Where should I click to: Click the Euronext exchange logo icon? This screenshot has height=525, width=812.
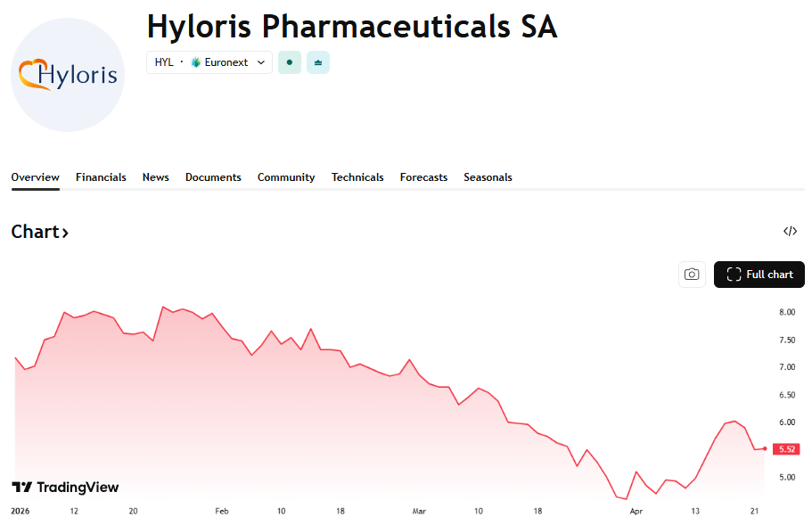tap(196, 62)
